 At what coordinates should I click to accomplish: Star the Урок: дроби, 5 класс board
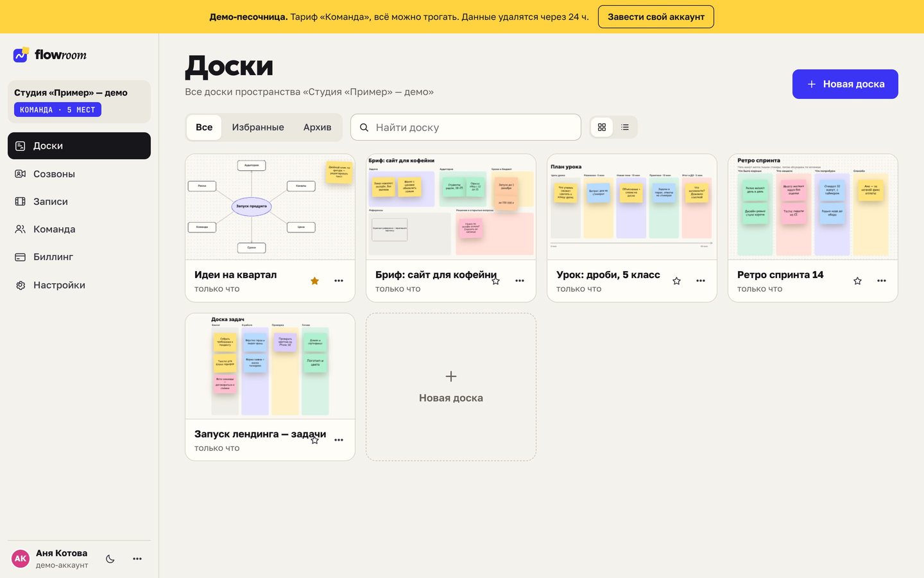676,281
